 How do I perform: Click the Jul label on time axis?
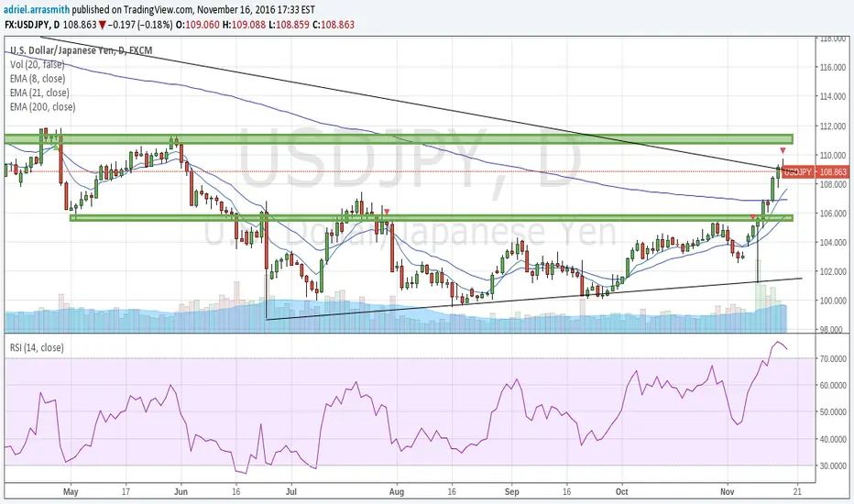[x=291, y=492]
